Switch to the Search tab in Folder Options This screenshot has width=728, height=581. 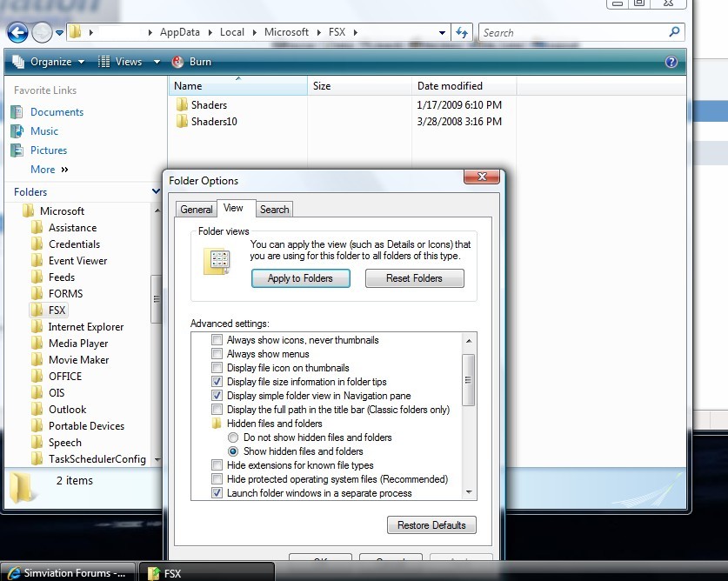[274, 210]
